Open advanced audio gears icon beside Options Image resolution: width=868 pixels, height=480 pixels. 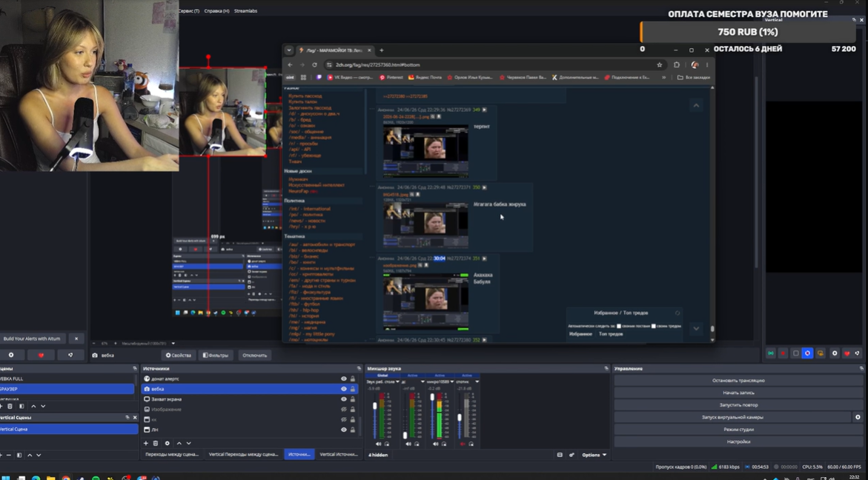[x=572, y=455]
